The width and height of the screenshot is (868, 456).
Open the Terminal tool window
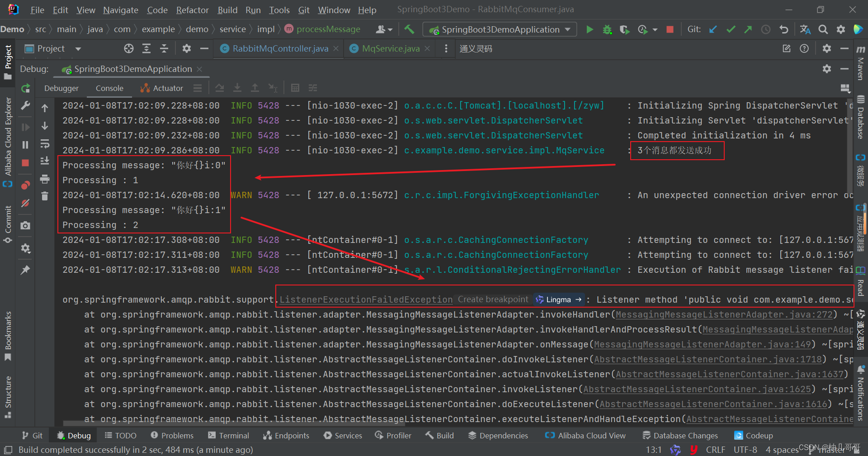[x=228, y=435]
